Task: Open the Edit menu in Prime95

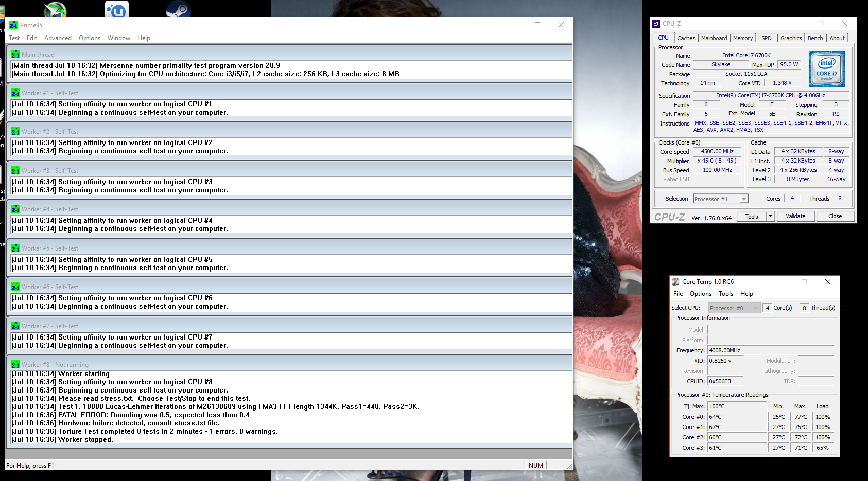Action: [32, 38]
